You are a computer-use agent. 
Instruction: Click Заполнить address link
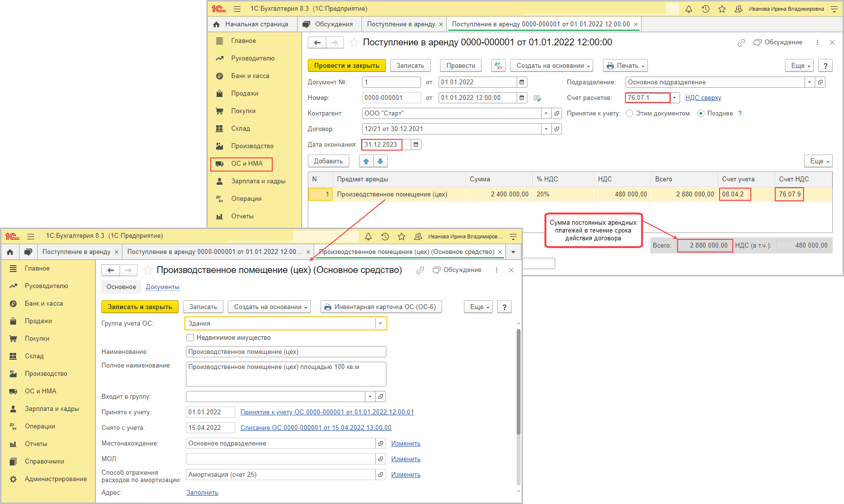(x=202, y=493)
